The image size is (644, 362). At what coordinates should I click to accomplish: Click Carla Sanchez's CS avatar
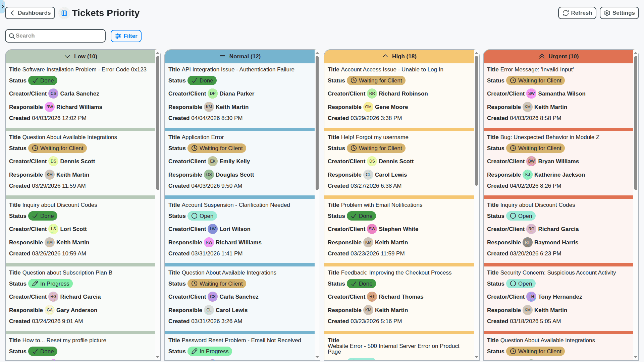[53, 94]
